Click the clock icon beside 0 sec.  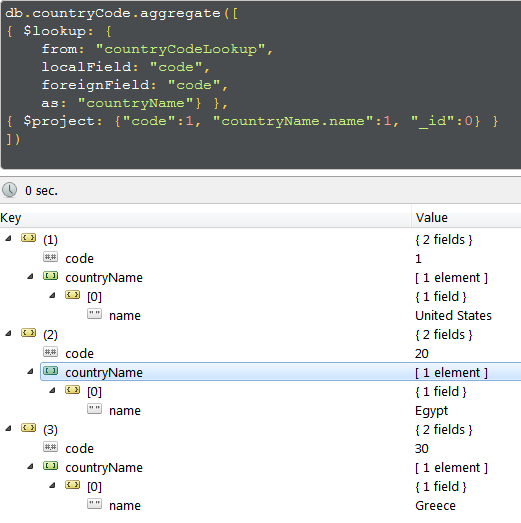point(10,190)
